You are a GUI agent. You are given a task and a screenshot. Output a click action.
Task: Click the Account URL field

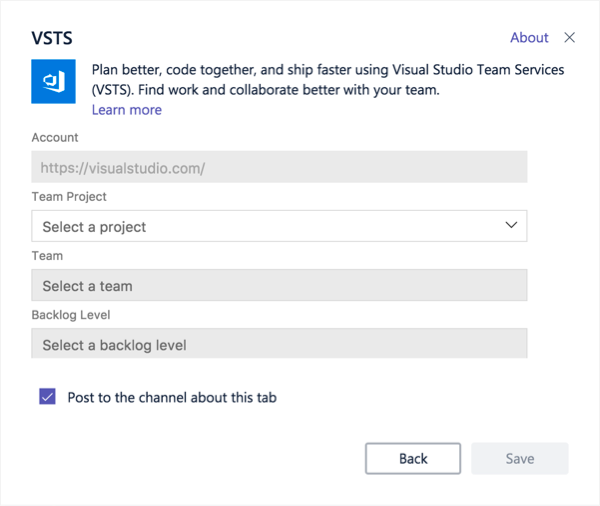tap(279, 167)
